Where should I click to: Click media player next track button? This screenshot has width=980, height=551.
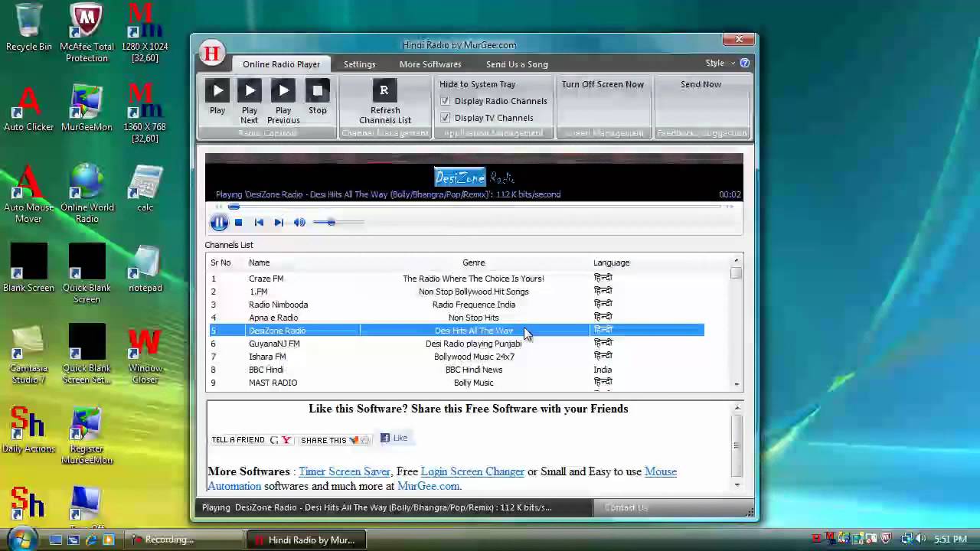coord(279,223)
